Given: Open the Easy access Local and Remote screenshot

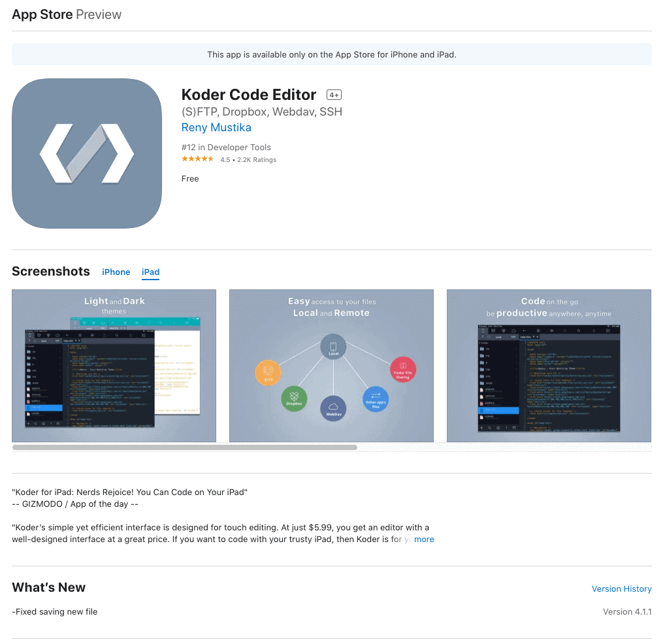Looking at the screenshot, I should tap(332, 366).
